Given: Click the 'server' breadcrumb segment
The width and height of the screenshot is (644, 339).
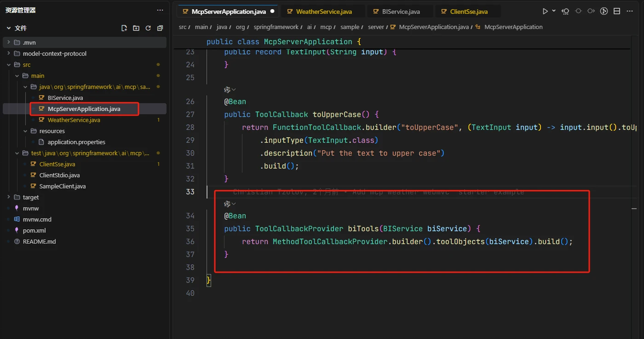Looking at the screenshot, I should click(x=375, y=27).
